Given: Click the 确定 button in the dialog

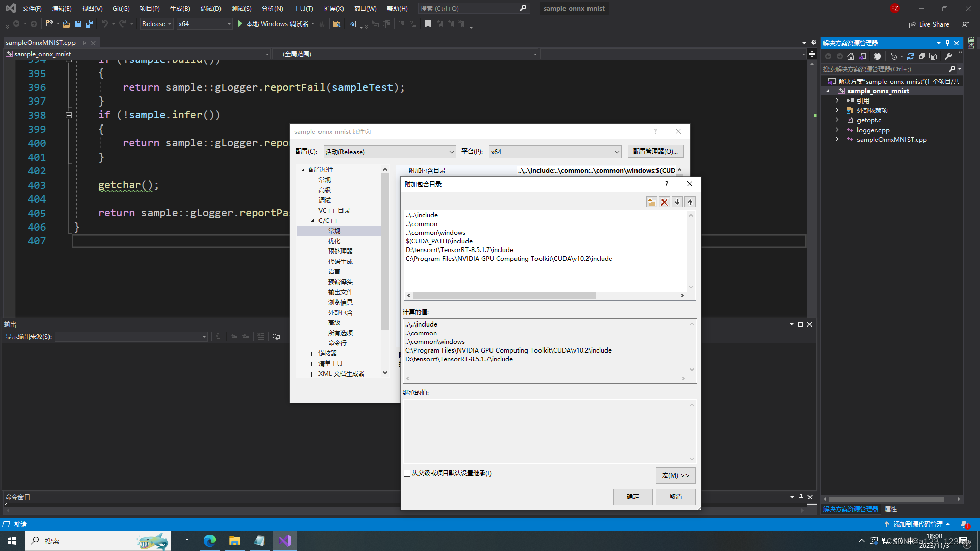Looking at the screenshot, I should pos(632,496).
